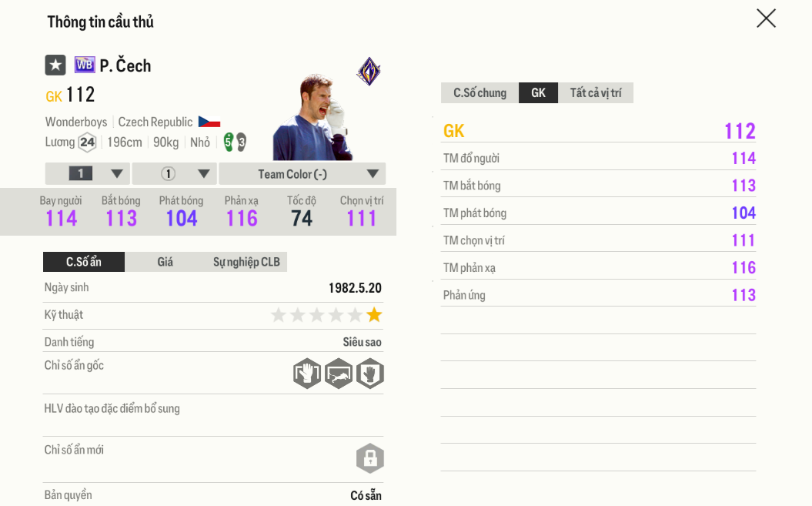Viewport: 812px width, 506px height.
Task: Open the Team Color (-) dropdown
Action: (302, 174)
